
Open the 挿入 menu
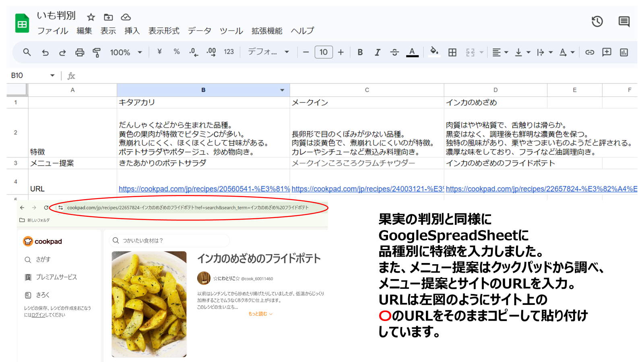tap(132, 31)
